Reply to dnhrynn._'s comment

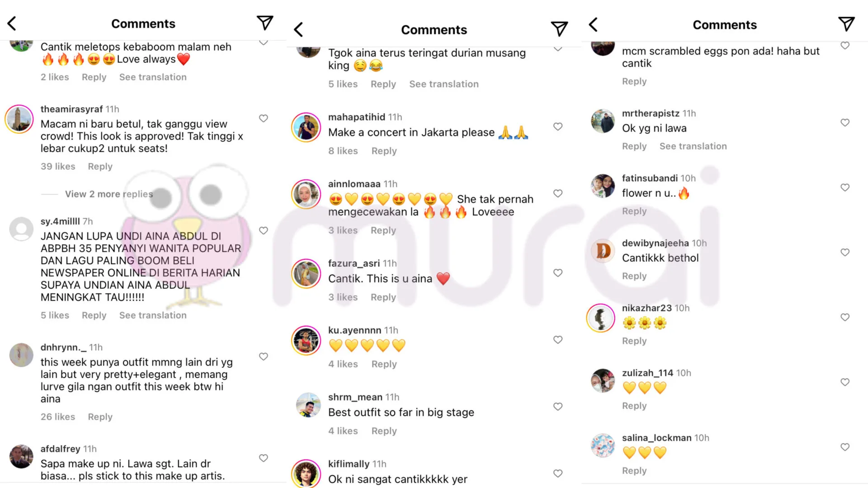[100, 417]
